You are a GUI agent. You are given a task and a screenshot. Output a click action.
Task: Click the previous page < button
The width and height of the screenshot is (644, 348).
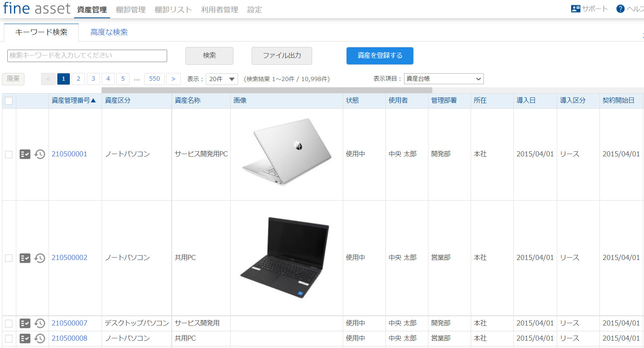point(48,79)
